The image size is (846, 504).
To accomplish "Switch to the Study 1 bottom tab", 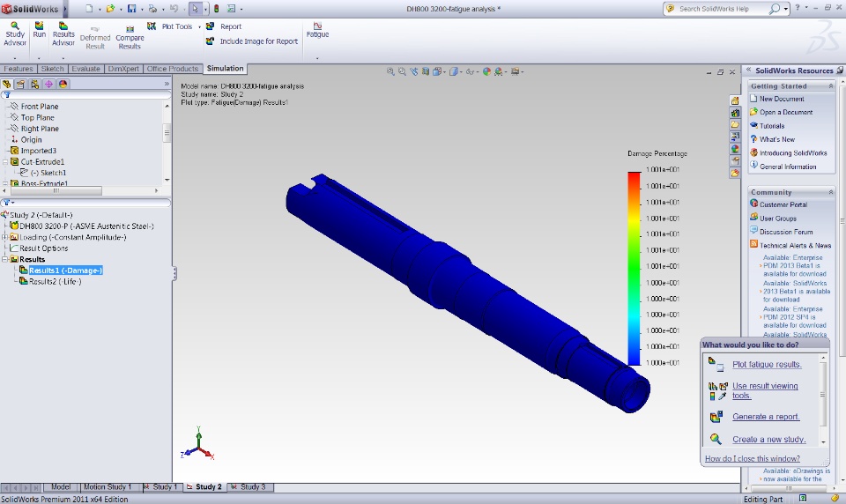I will tap(162, 486).
